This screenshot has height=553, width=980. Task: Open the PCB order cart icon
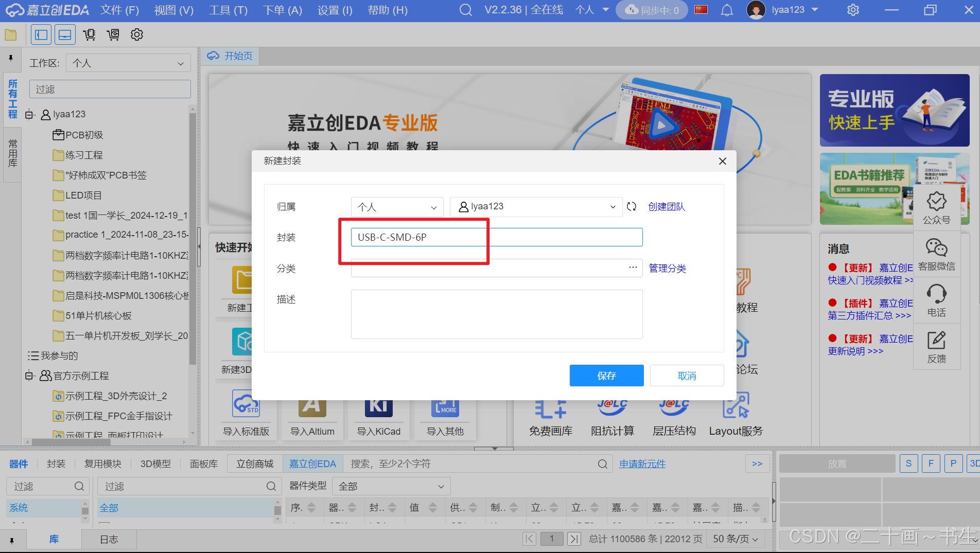(x=113, y=35)
